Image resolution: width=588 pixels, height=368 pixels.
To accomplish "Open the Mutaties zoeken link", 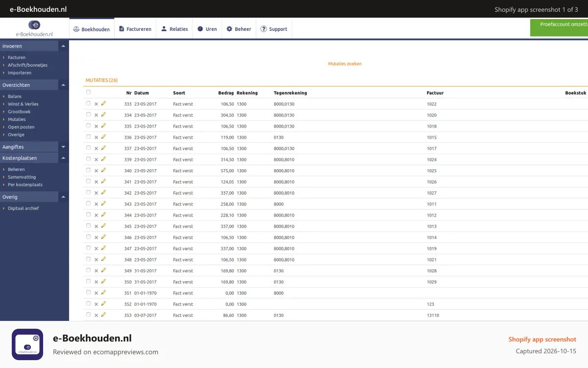I will (345, 64).
